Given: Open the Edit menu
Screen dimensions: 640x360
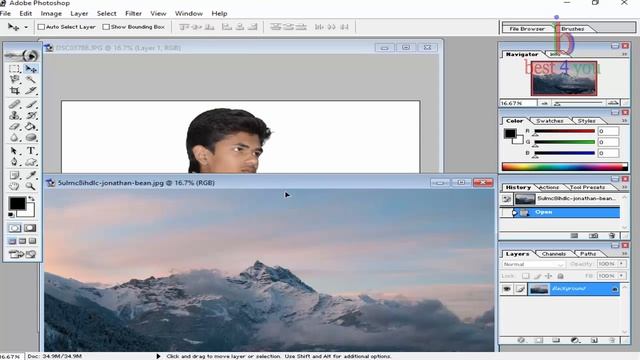Looking at the screenshot, I should click(x=25, y=13).
